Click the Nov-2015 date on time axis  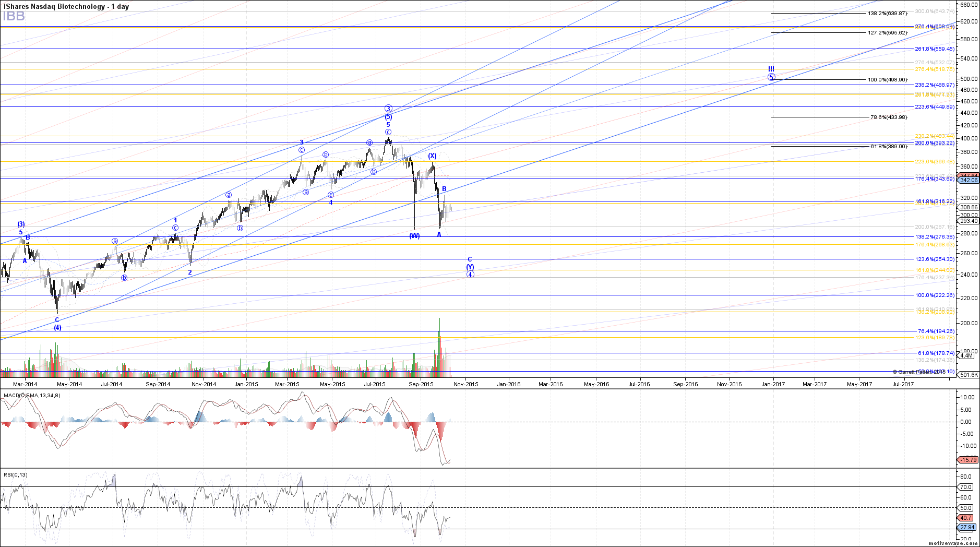coord(465,384)
